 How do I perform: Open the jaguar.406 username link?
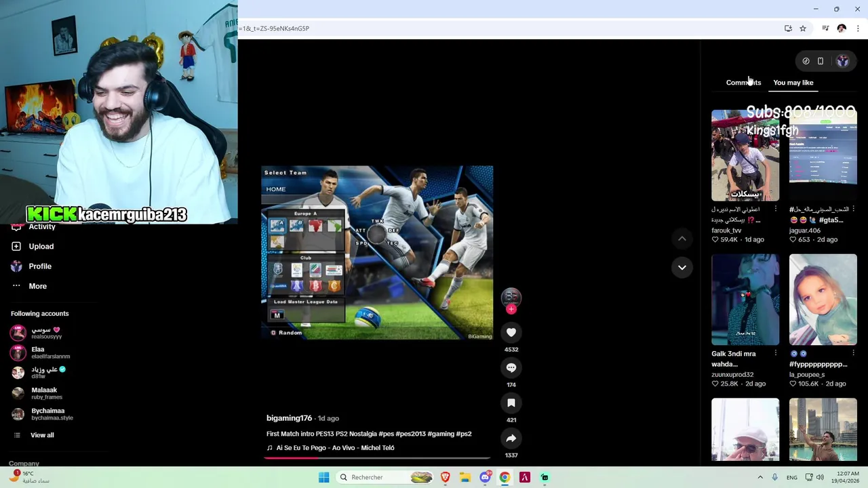point(805,230)
